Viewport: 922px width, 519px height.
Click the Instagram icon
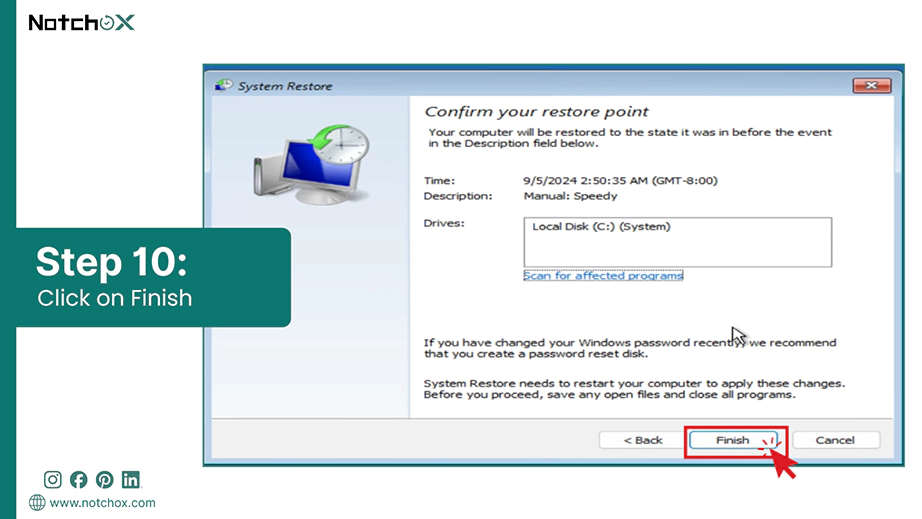pyautogui.click(x=52, y=480)
